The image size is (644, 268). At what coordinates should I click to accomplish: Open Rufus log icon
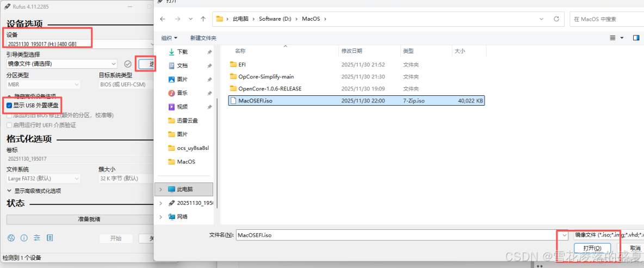pos(49,237)
